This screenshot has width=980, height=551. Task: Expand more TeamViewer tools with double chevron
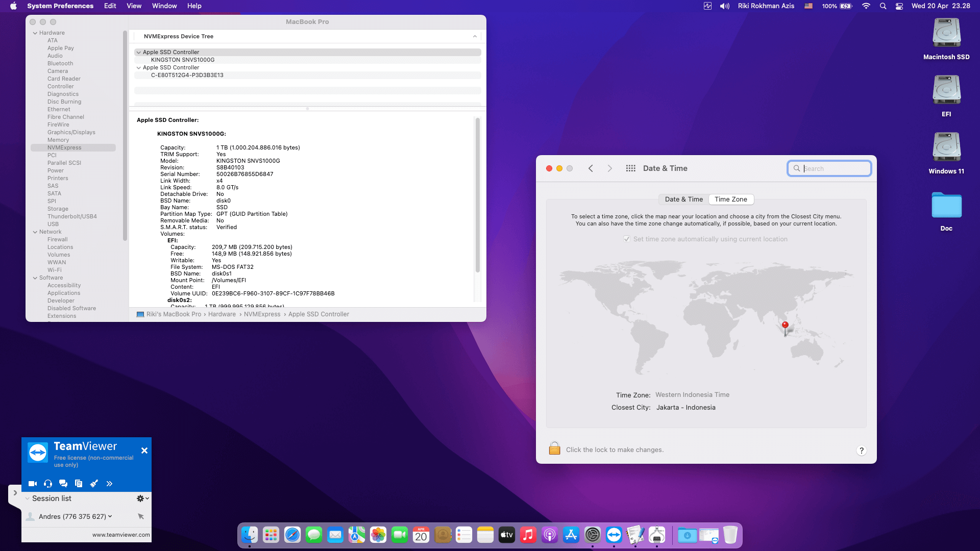[x=109, y=484]
